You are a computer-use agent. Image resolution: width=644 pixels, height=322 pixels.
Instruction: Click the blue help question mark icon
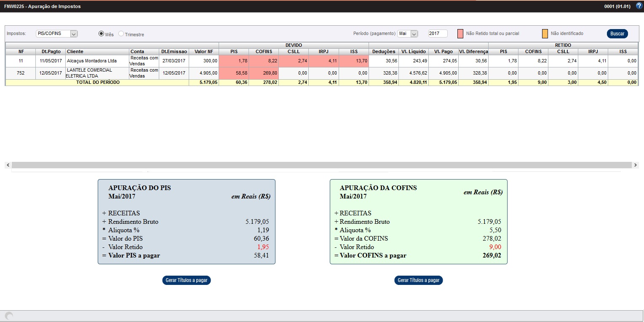(x=639, y=6)
